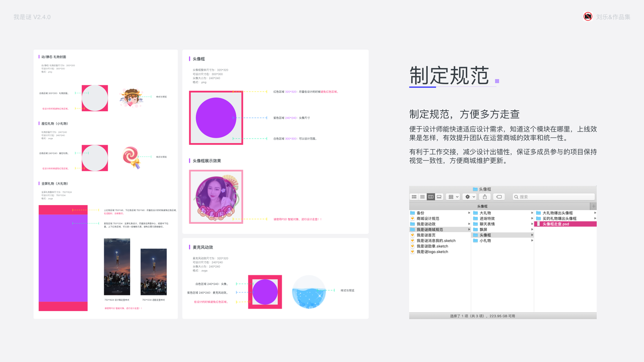
Task: Open the group-by arrangement dropdown
Action: click(x=453, y=197)
